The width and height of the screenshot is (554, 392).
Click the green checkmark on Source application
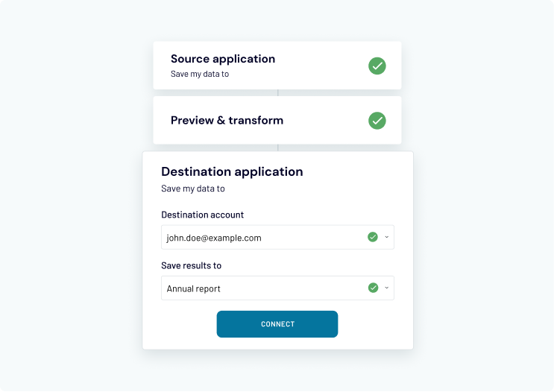(x=377, y=66)
